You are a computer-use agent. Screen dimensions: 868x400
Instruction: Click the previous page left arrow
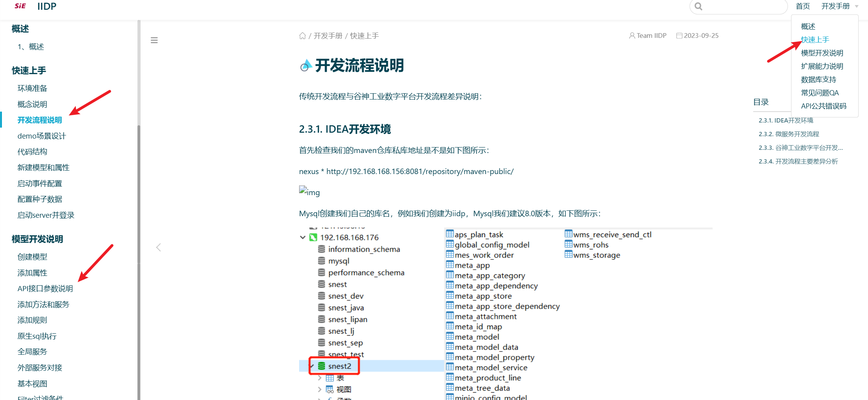pos(159,247)
